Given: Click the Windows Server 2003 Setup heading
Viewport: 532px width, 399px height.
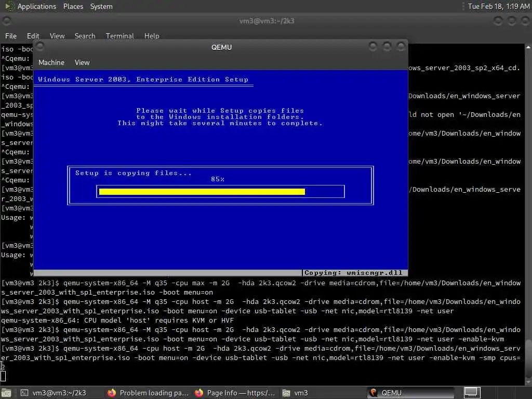Looking at the screenshot, I should point(143,79).
